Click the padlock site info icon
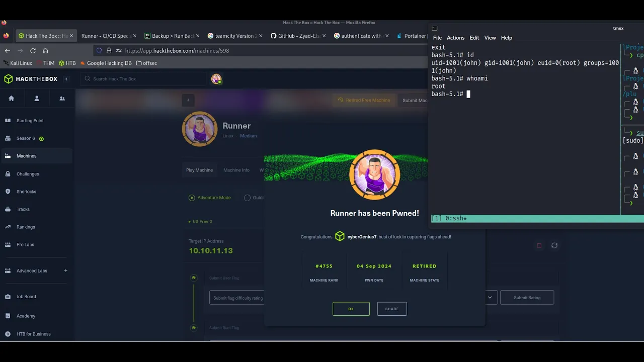644x362 pixels. pyautogui.click(x=109, y=51)
